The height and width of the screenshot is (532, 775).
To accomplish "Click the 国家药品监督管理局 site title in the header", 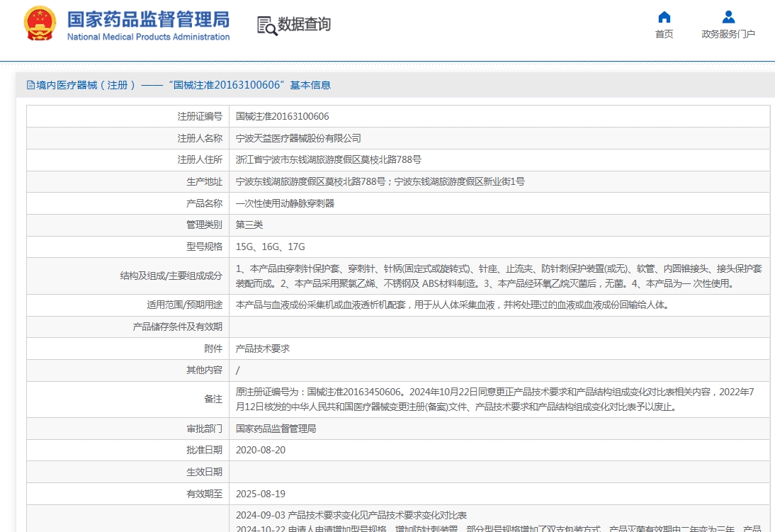I will click(148, 20).
